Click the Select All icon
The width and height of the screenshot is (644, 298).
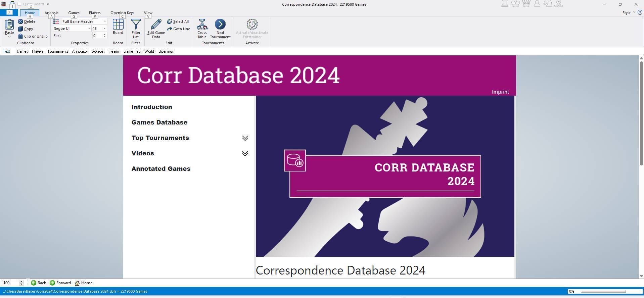170,21
